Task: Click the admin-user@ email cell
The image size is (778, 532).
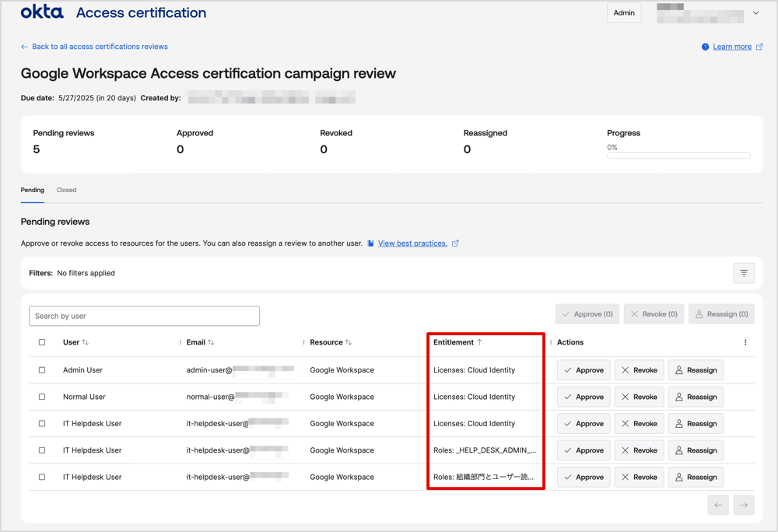Action: click(x=240, y=370)
